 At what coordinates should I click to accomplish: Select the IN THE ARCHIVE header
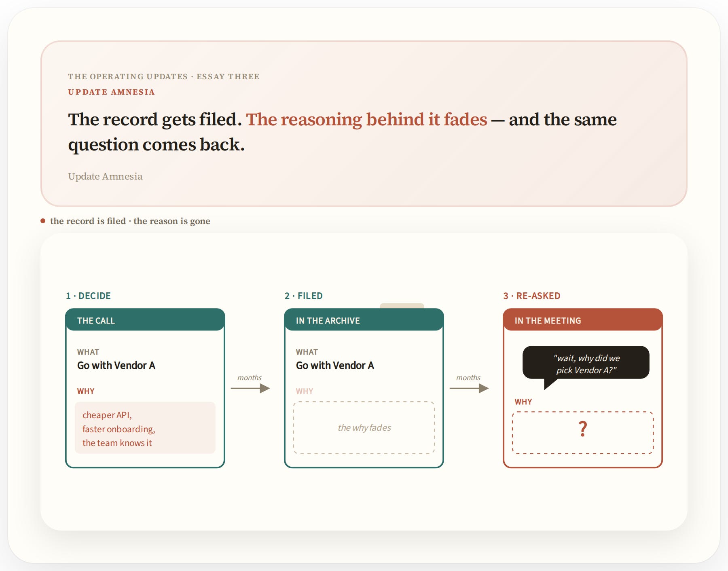[x=364, y=320]
